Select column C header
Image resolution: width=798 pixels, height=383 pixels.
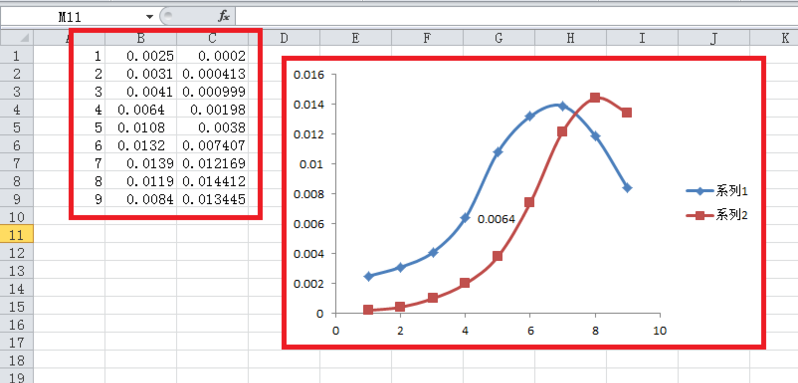pyautogui.click(x=212, y=38)
